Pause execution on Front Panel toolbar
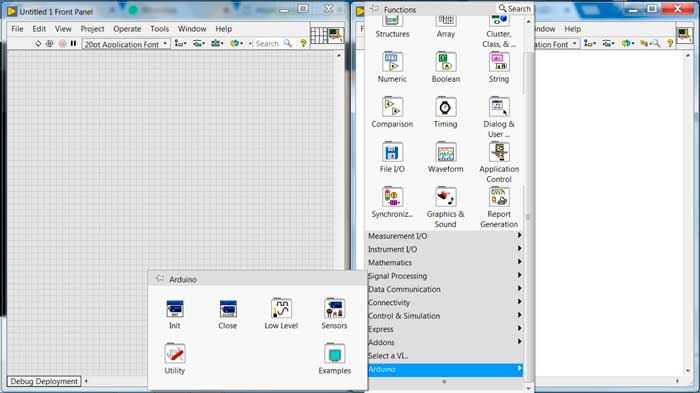Screen dimensions: 700x393 [73, 43]
